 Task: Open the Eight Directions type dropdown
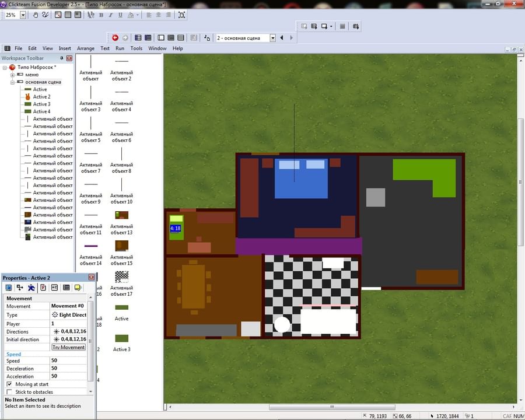[x=69, y=315]
